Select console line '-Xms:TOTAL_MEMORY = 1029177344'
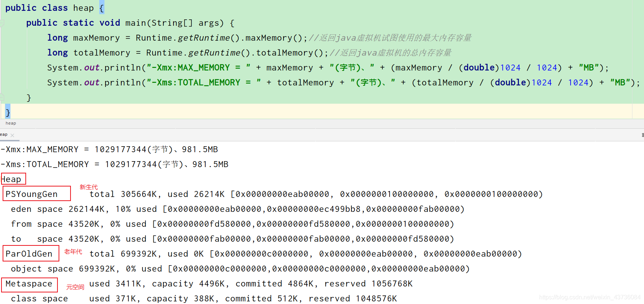 (x=114, y=164)
